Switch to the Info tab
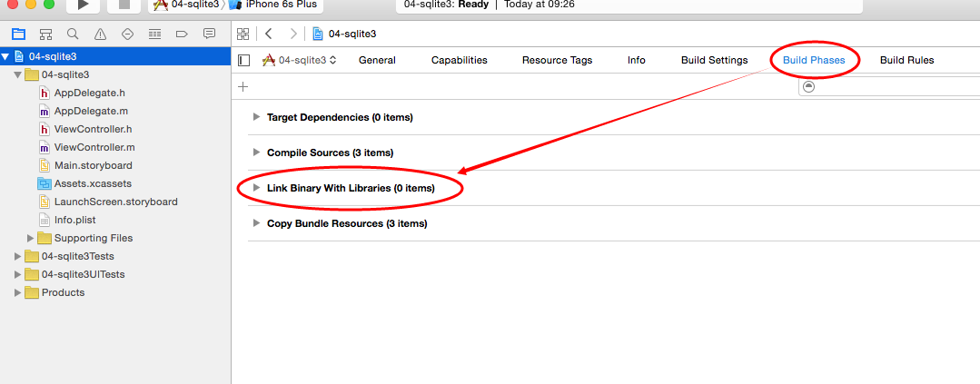 pos(637,61)
